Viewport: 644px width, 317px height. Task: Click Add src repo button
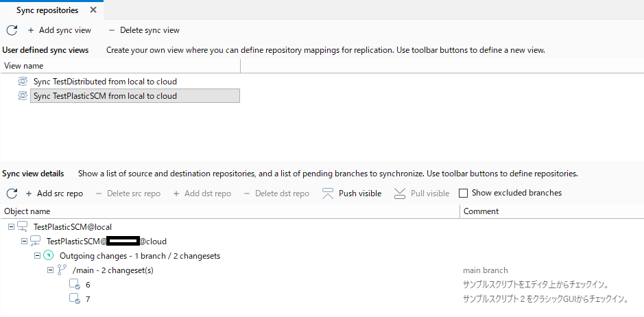pyautogui.click(x=53, y=193)
